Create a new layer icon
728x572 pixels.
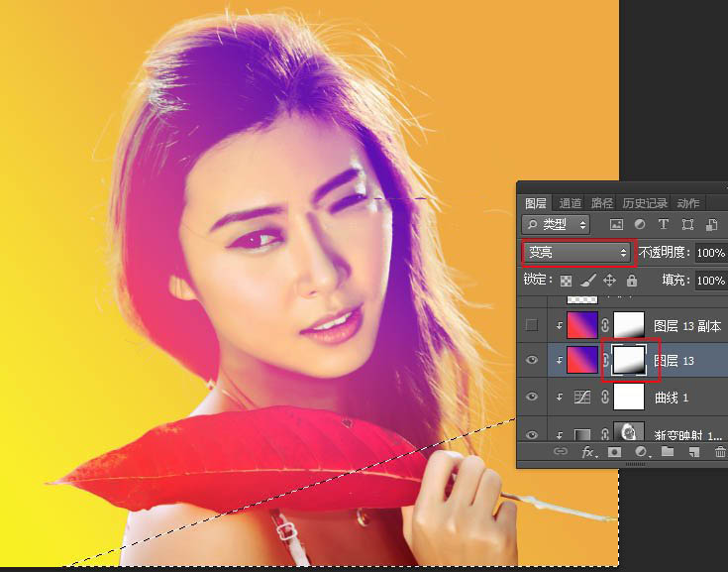[693, 452]
